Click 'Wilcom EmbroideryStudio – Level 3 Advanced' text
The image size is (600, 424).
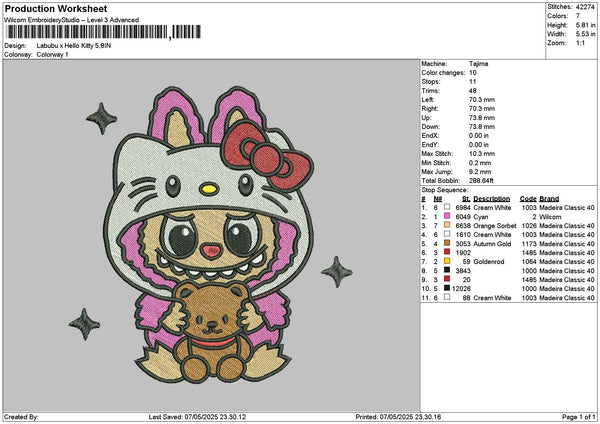click(x=72, y=20)
